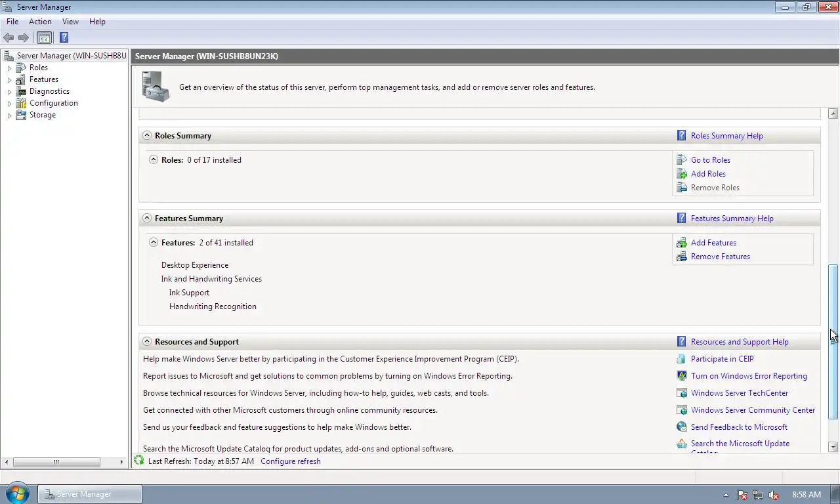
Task: Open Windows Server TechCenter link
Action: pyautogui.click(x=740, y=393)
